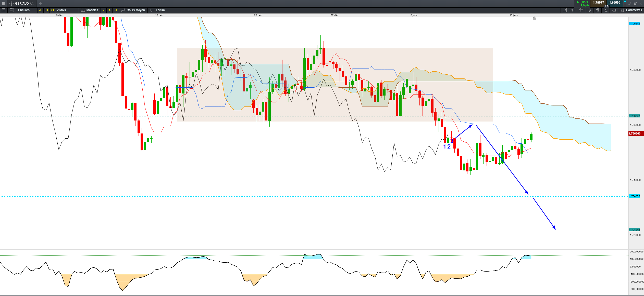Viewport: 644px width, 296px height.
Task: Search instrument with GBP/AUD magnifier icon
Action: tap(32, 4)
